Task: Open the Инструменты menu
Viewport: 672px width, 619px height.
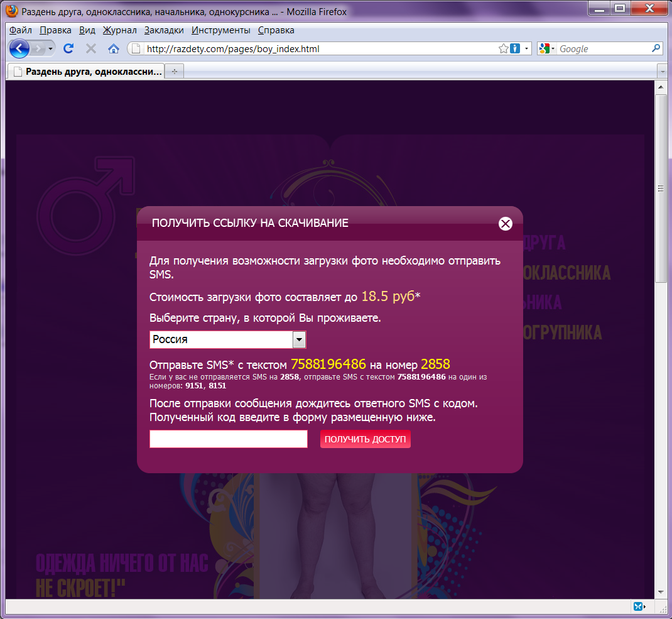Action: (x=220, y=30)
